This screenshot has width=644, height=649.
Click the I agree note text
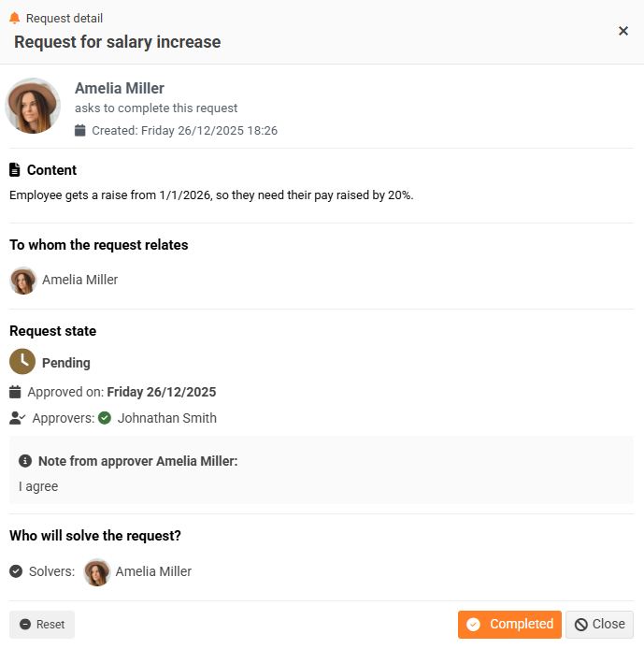pos(38,486)
